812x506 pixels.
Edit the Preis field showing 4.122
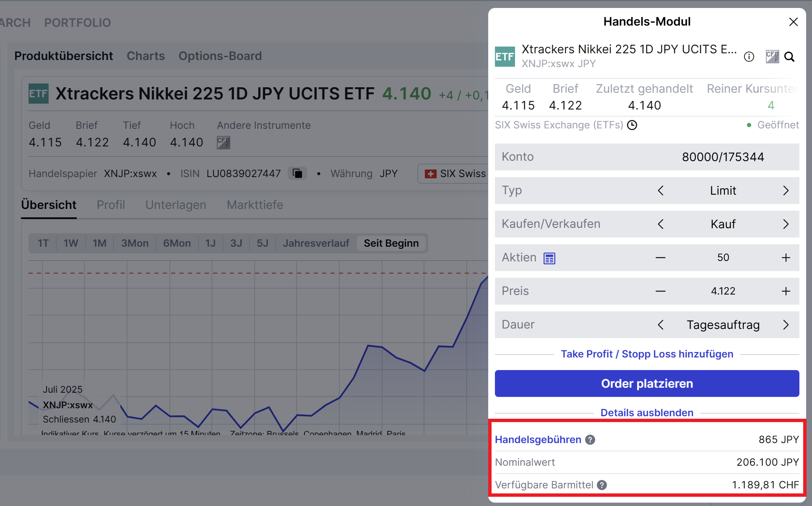click(723, 291)
